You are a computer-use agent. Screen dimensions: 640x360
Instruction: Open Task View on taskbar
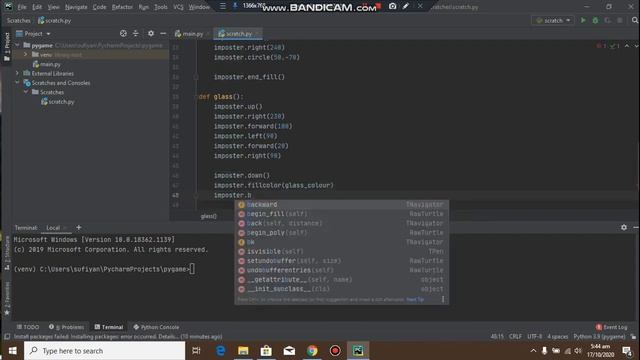pos(196,351)
